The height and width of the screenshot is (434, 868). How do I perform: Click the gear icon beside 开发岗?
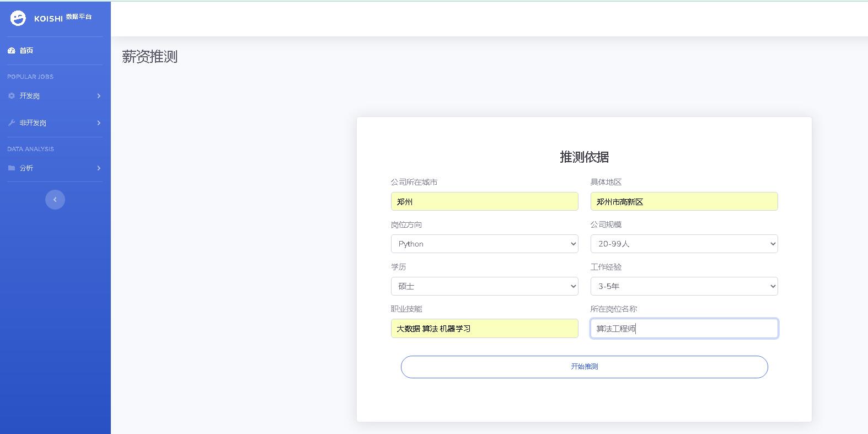(x=11, y=96)
